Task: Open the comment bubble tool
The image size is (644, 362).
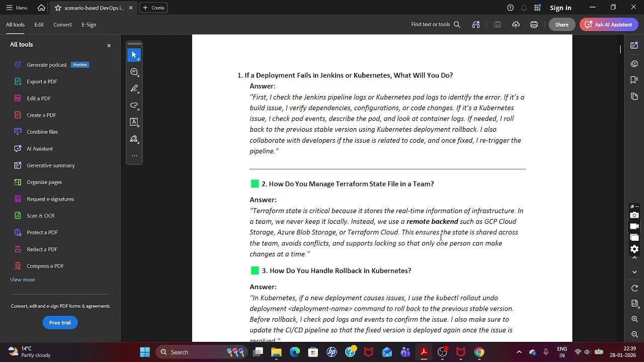Action: point(134,72)
